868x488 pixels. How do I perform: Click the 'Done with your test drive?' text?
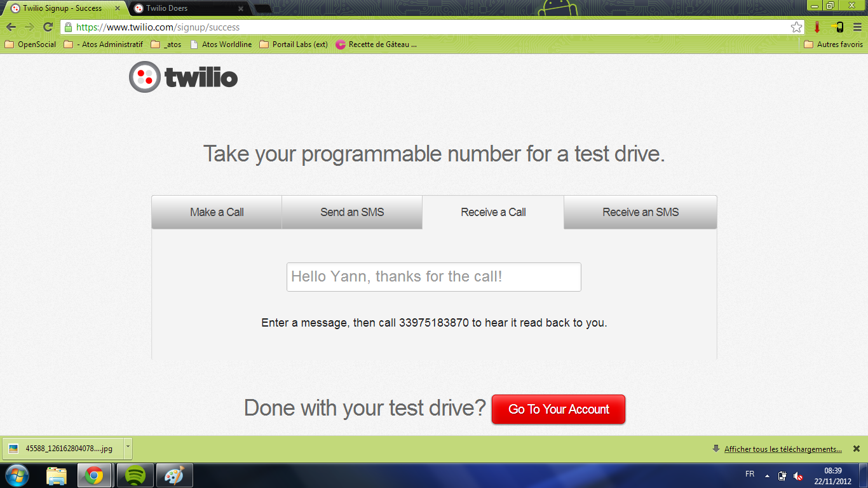click(365, 407)
